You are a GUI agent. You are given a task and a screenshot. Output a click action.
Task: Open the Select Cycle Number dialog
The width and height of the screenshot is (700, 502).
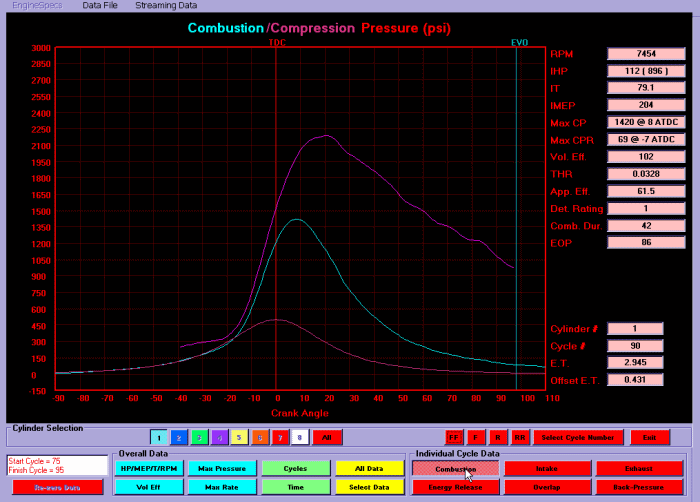point(579,437)
